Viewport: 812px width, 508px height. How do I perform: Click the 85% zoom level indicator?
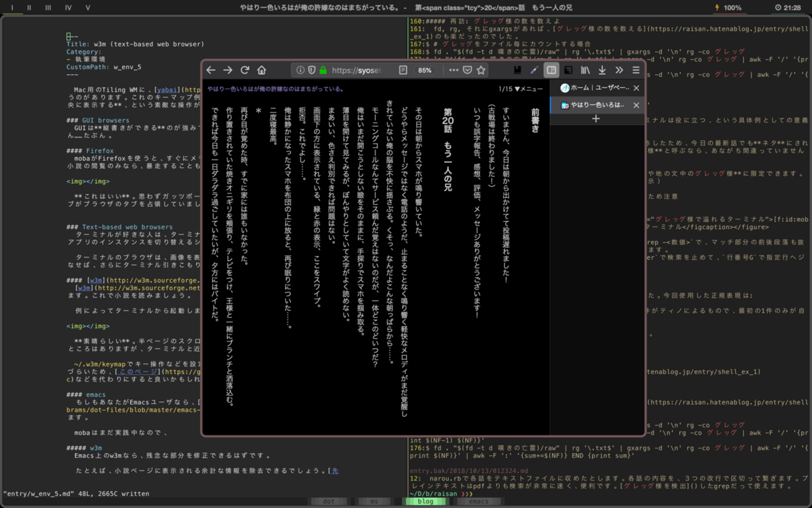[425, 71]
